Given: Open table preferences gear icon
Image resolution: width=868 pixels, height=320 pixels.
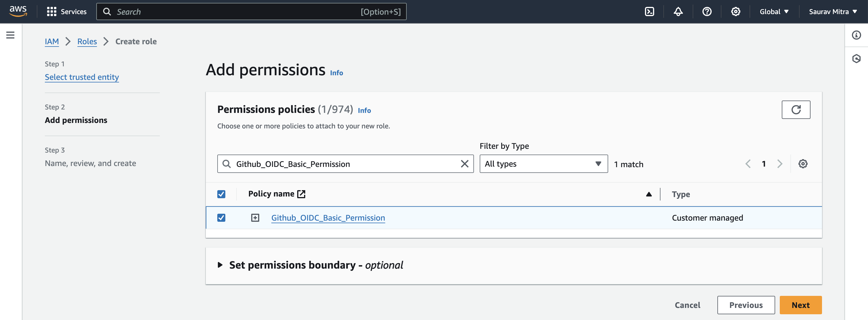Looking at the screenshot, I should [x=803, y=164].
